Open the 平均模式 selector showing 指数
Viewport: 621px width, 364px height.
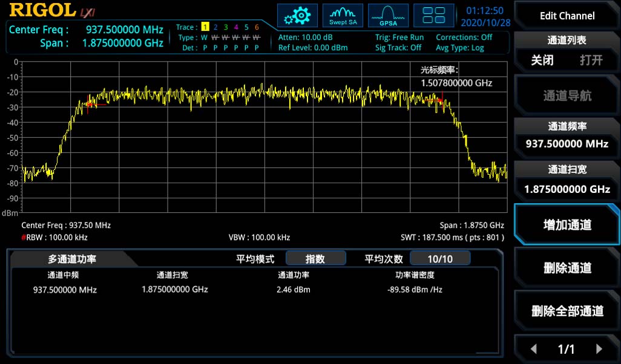point(315,258)
